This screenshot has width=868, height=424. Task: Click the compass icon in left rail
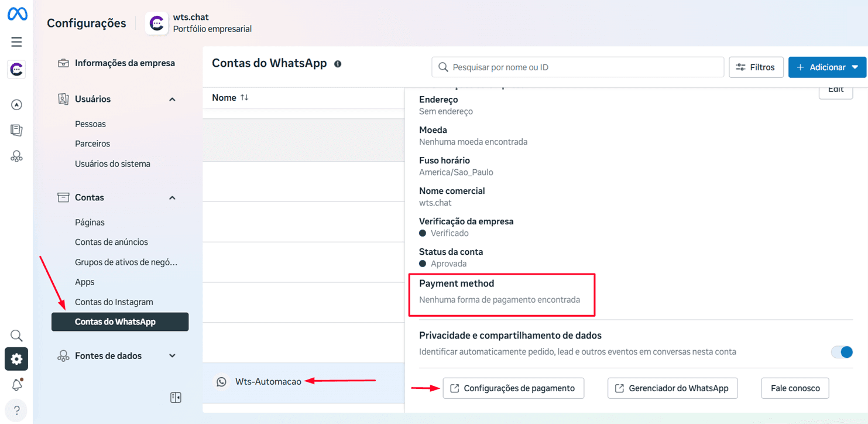point(16,105)
